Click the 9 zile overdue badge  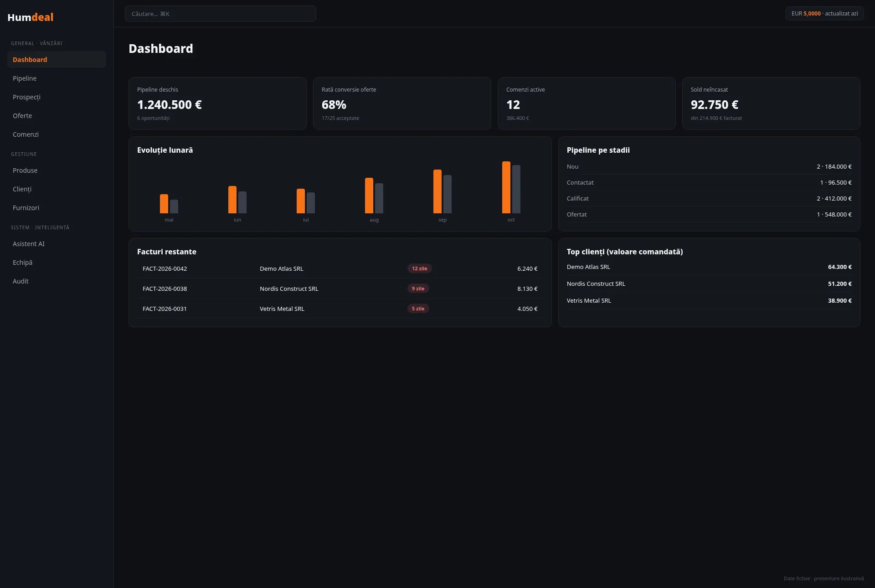tap(418, 289)
